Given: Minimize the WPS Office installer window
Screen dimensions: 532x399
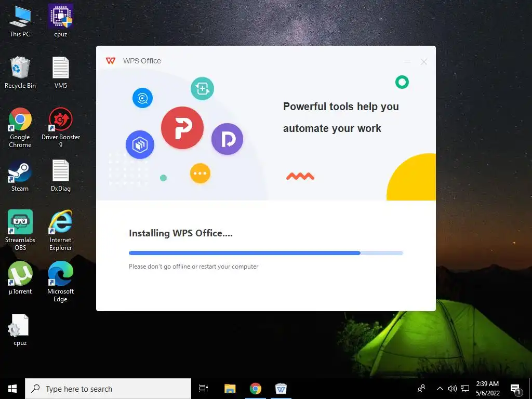Looking at the screenshot, I should [x=407, y=62].
